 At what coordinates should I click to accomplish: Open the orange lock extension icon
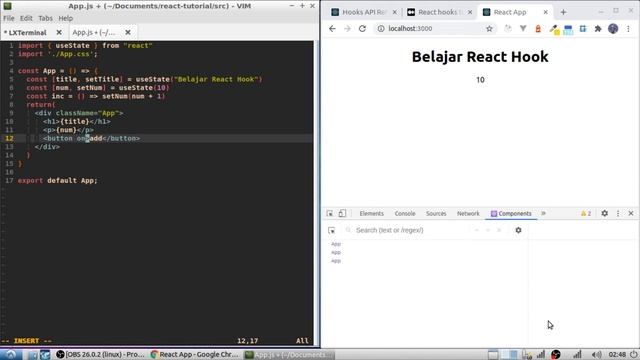(538, 29)
